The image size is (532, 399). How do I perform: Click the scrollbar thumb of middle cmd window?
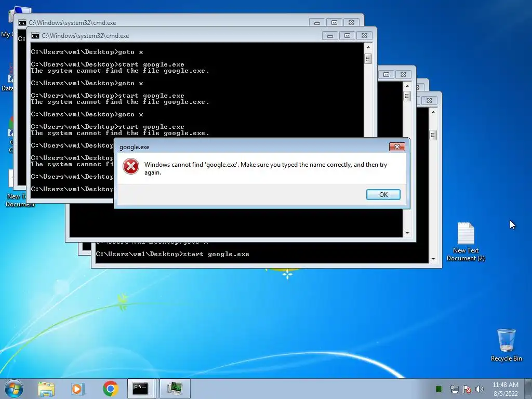[x=407, y=96]
